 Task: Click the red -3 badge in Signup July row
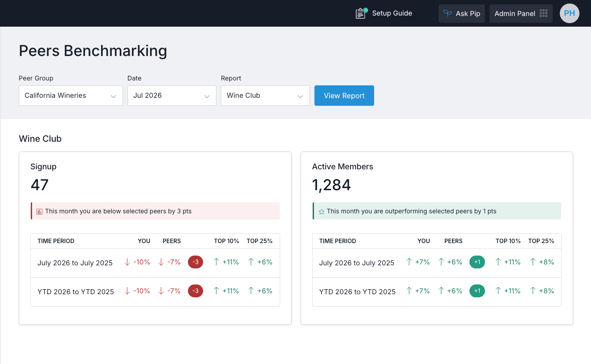tap(195, 262)
